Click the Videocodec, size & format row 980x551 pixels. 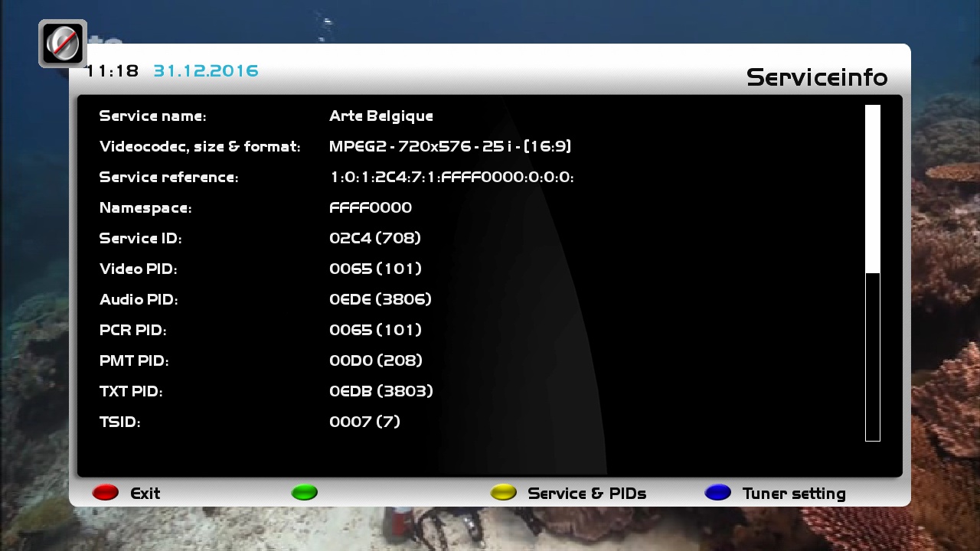(199, 147)
